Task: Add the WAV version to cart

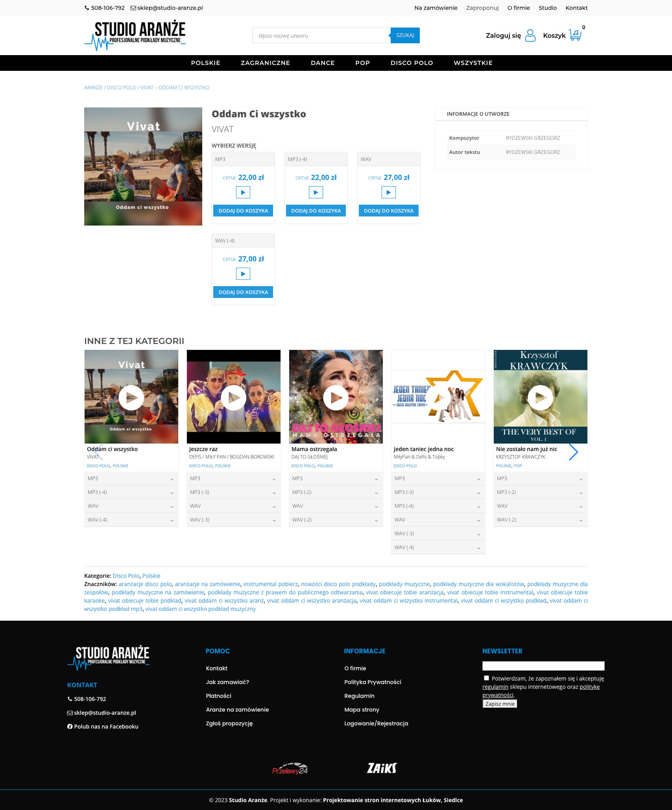Action: [x=388, y=211]
